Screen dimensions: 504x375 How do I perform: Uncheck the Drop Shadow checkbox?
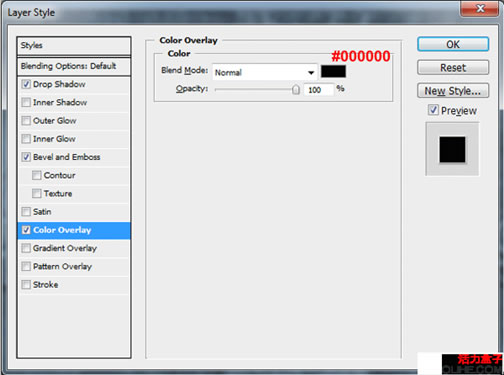click(26, 84)
